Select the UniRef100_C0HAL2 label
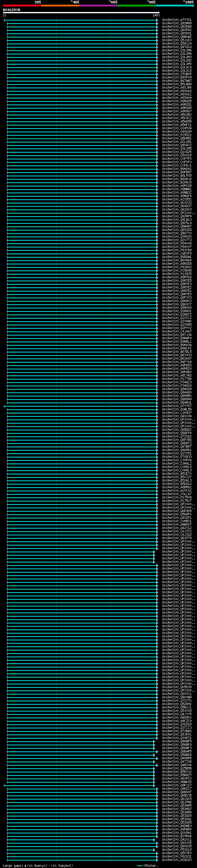 tap(176, 464)
